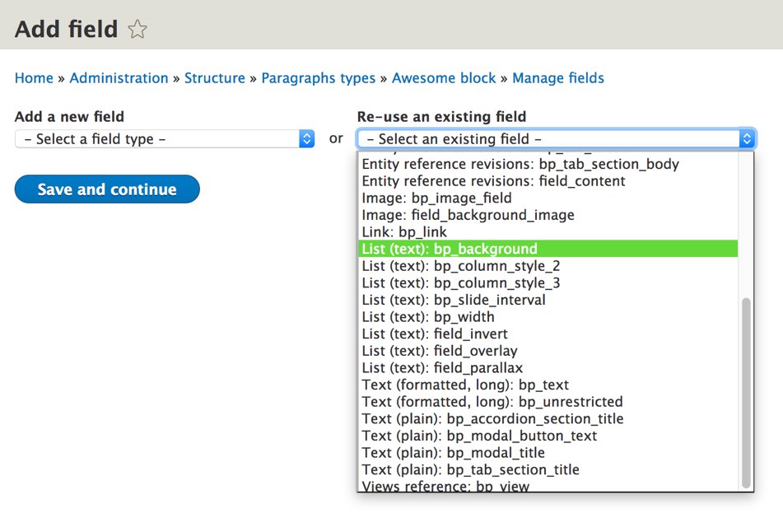Screen dimensions: 783x532
Task: Pick List (text): bp_width option
Action: click(548, 317)
